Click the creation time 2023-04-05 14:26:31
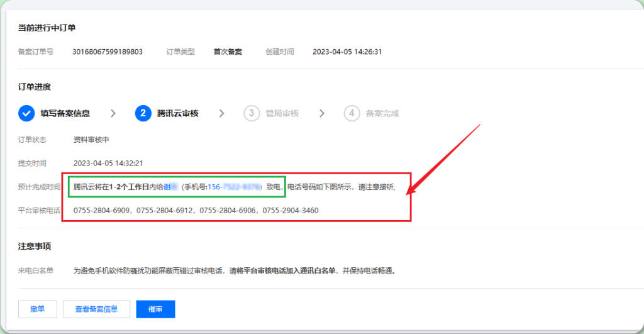This screenshot has height=334, width=644. point(347,52)
